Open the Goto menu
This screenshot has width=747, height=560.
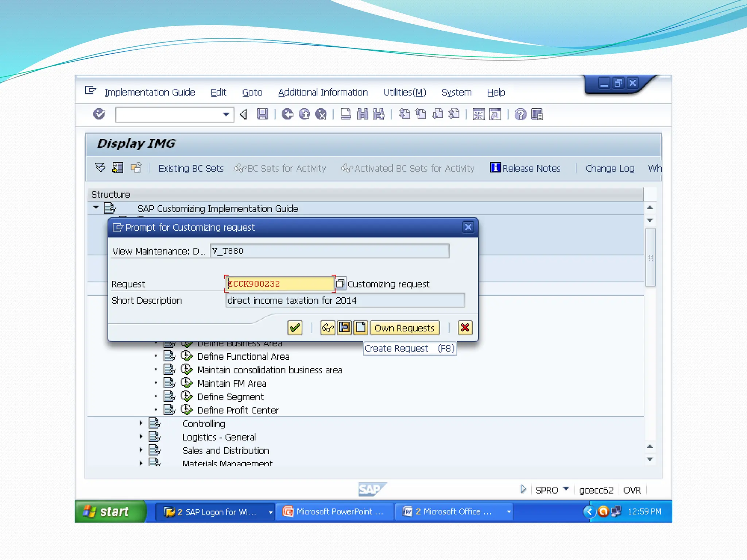pyautogui.click(x=252, y=93)
